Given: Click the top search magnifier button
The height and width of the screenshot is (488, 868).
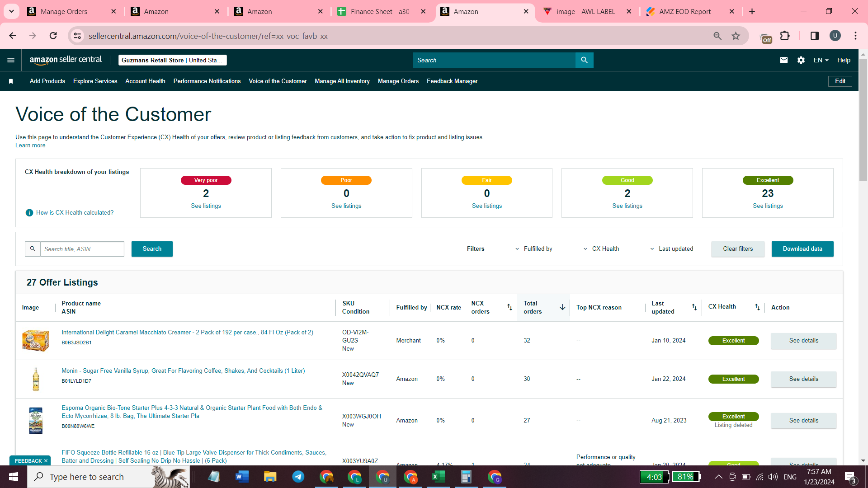Looking at the screenshot, I should pyautogui.click(x=584, y=60).
